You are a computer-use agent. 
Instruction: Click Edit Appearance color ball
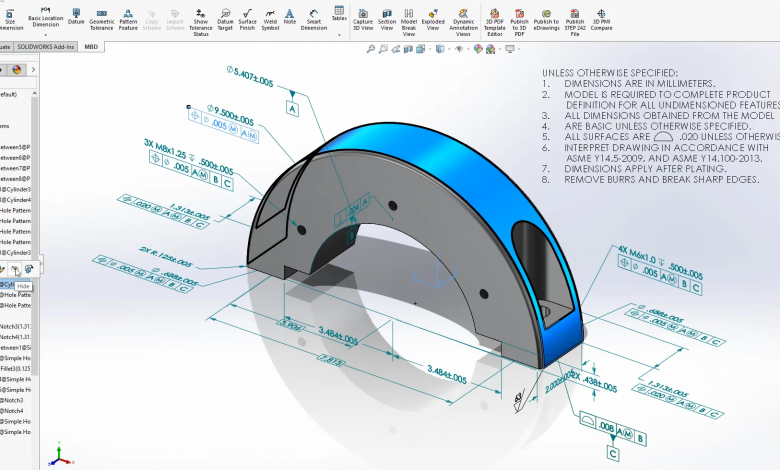(478, 49)
